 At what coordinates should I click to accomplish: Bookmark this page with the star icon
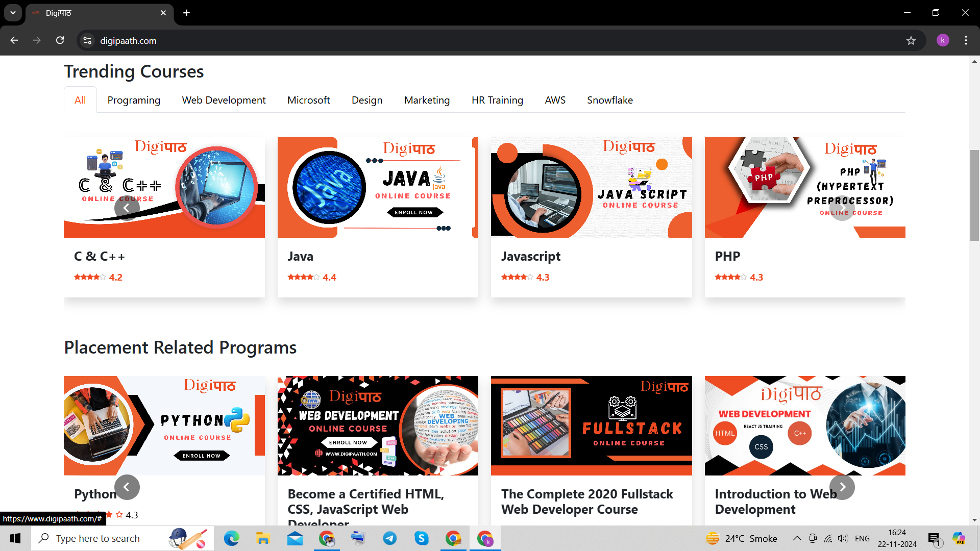pos(911,40)
